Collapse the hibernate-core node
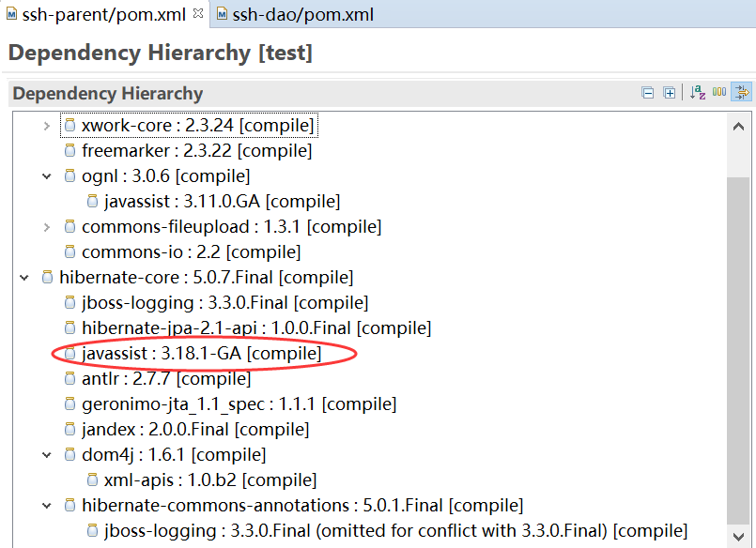 (x=24, y=278)
